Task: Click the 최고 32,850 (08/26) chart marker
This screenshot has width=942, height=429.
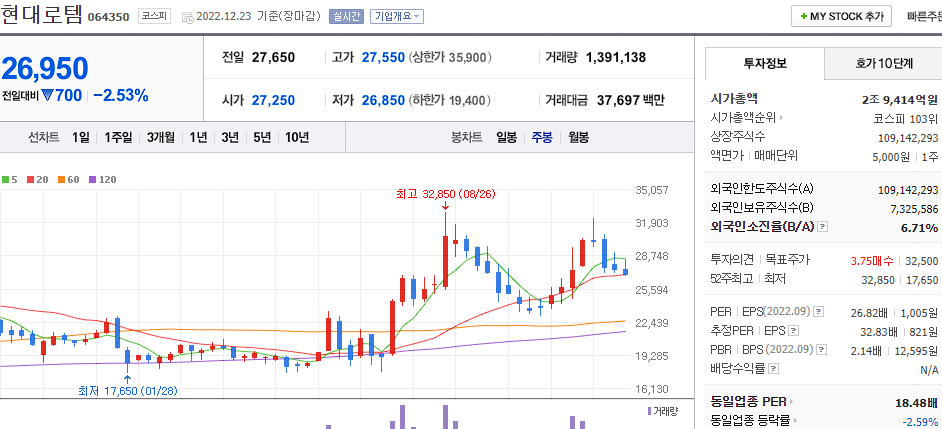Action: pos(445,195)
